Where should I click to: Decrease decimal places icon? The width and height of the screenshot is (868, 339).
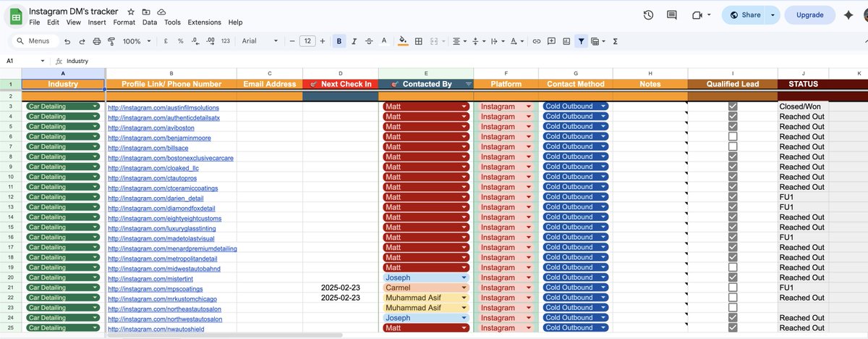(195, 41)
